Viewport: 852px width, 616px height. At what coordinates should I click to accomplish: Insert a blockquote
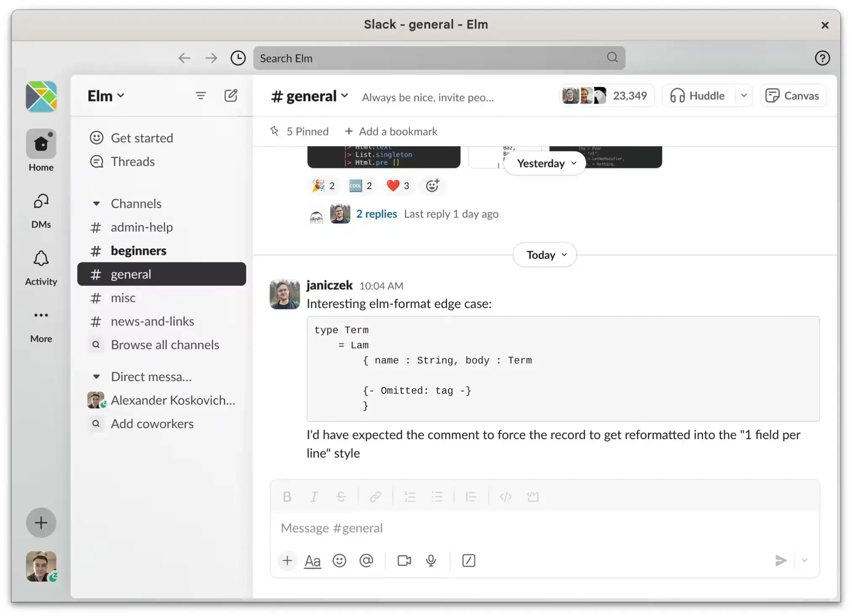click(x=471, y=497)
